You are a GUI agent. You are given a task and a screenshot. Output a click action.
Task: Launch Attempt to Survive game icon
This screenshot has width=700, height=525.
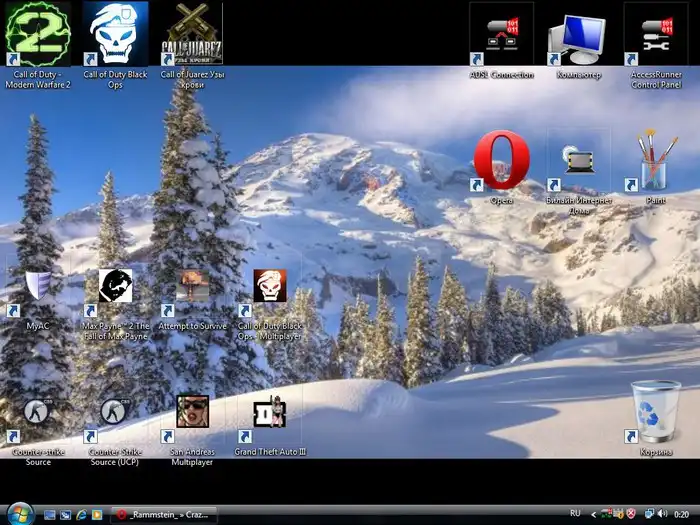[x=192, y=287]
